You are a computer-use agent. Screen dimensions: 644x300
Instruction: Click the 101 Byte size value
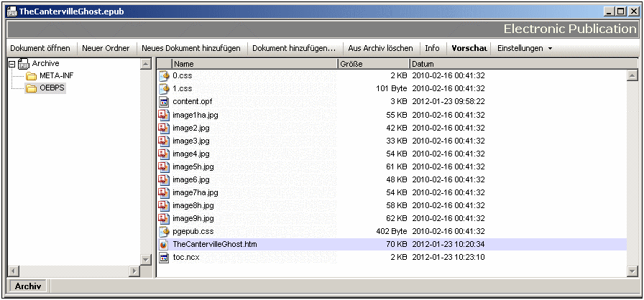[x=392, y=88]
